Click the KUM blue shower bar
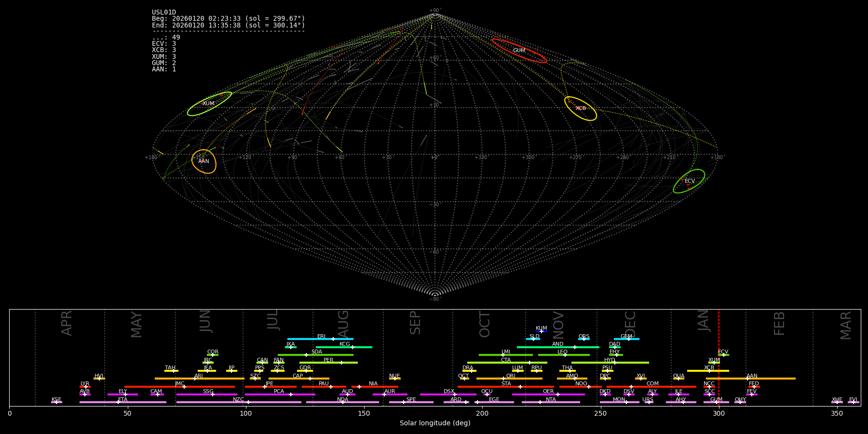The height and width of the screenshot is (434, 868). 542,331
